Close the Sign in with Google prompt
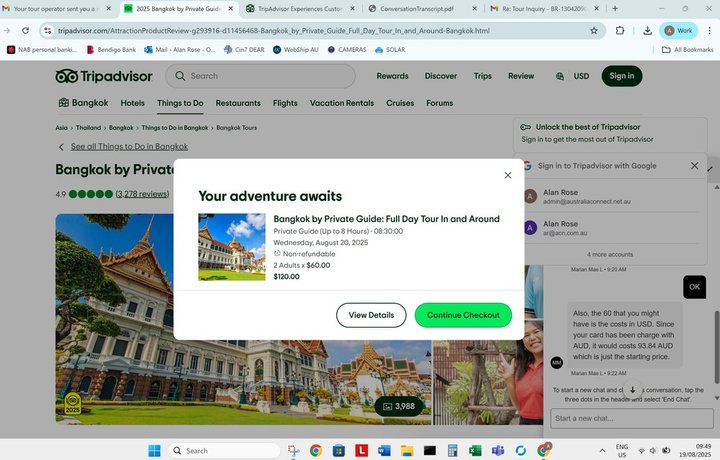Viewport: 720px width, 460px height. point(694,166)
